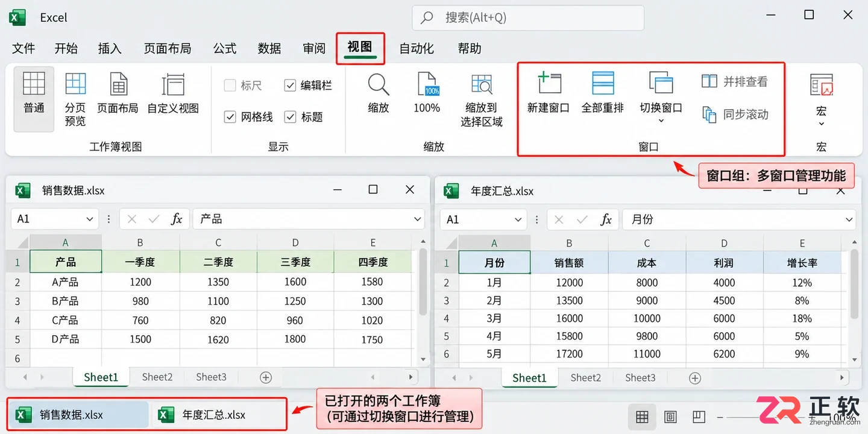Click the 搜索 search box in title bar
Viewport: 868px width, 434px height.
tap(528, 18)
